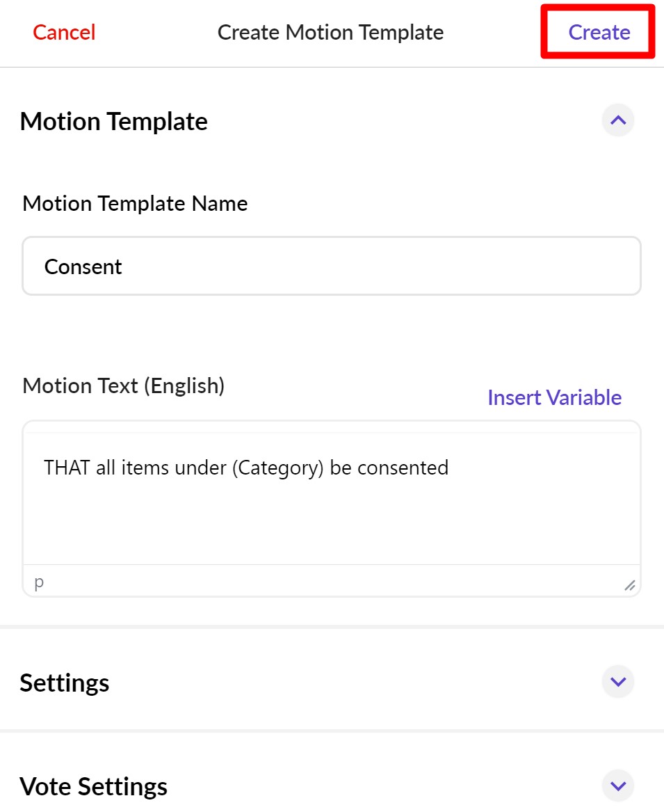Cancel motion template creation
Viewport: 664px width, 812px height.
[x=63, y=32]
